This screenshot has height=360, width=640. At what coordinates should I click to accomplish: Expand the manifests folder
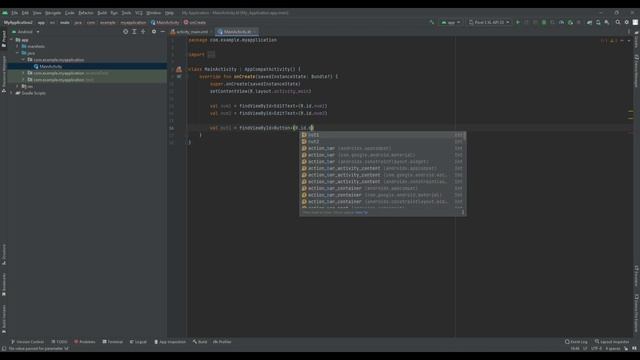click(x=18, y=47)
